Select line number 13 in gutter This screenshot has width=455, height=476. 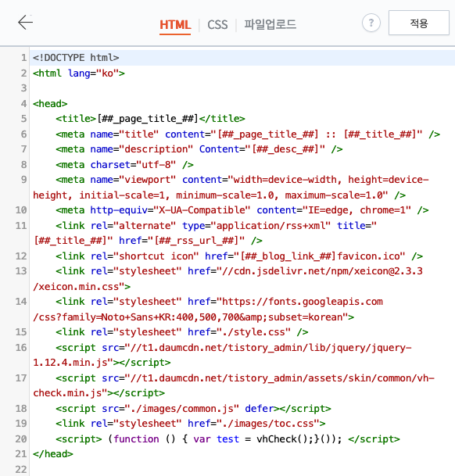click(21, 271)
